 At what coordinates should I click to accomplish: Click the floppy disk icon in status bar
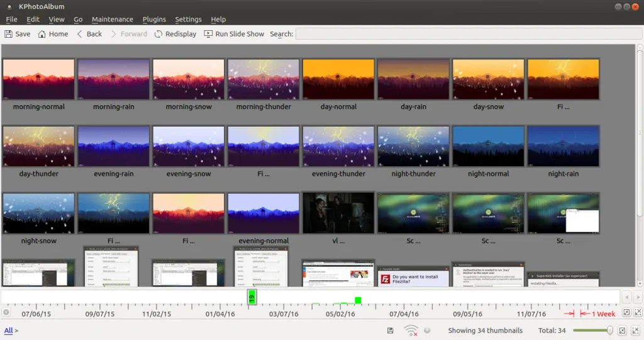391,331
